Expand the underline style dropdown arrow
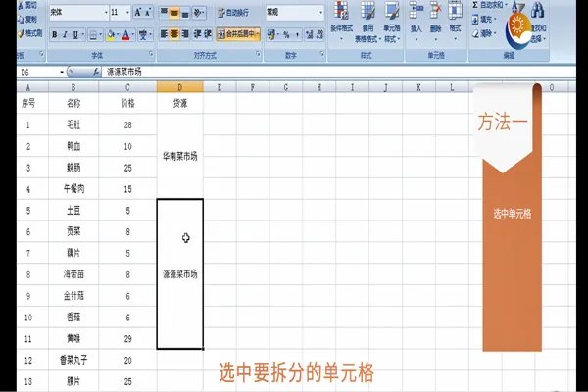The width and height of the screenshot is (588, 392). point(82,35)
